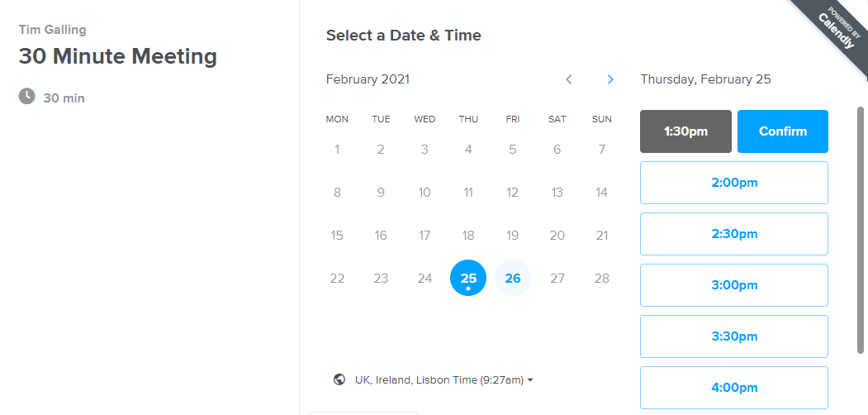This screenshot has height=415, width=868.
Task: Click date 27 in the calendar
Action: [x=557, y=279]
